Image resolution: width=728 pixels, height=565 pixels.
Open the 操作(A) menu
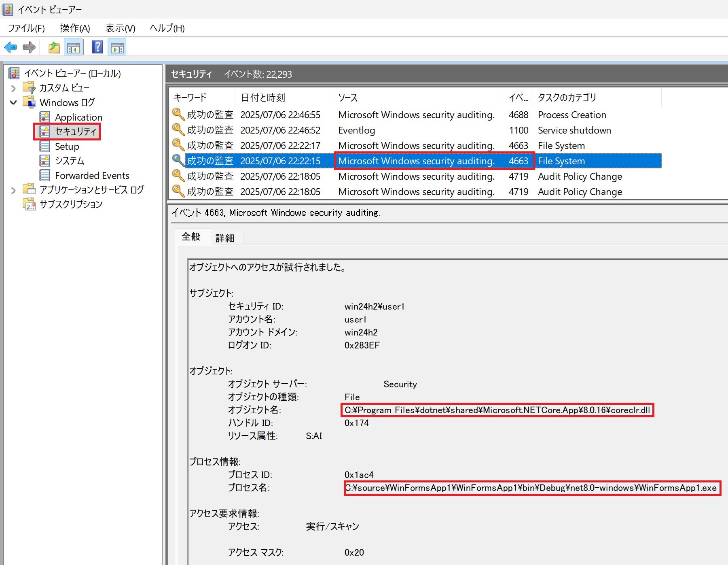click(x=75, y=28)
